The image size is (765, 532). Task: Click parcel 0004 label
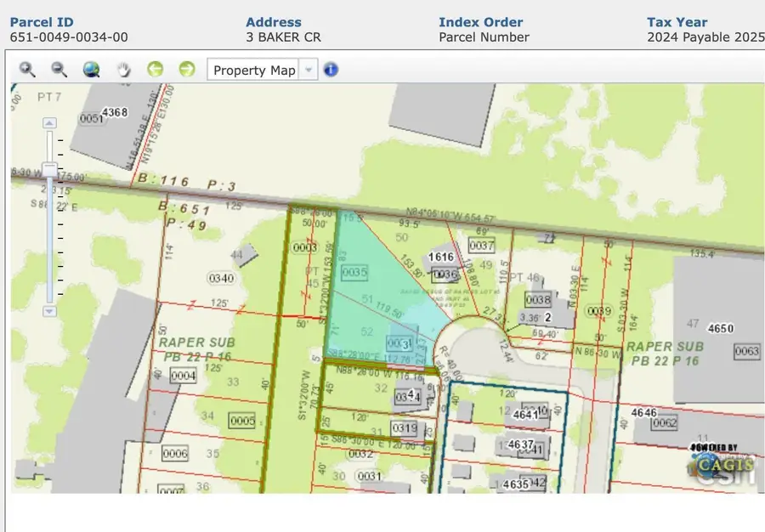(184, 376)
